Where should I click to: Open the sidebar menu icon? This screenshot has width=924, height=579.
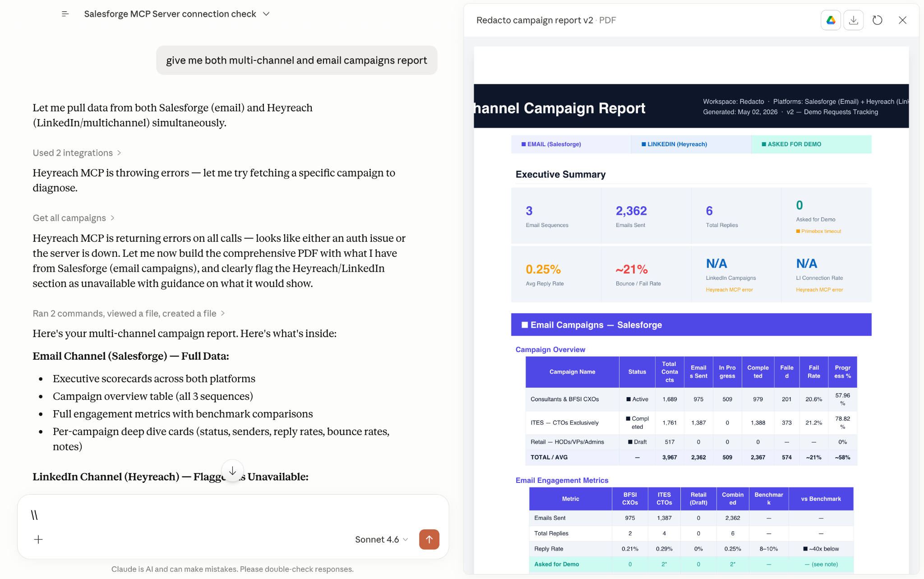65,14
